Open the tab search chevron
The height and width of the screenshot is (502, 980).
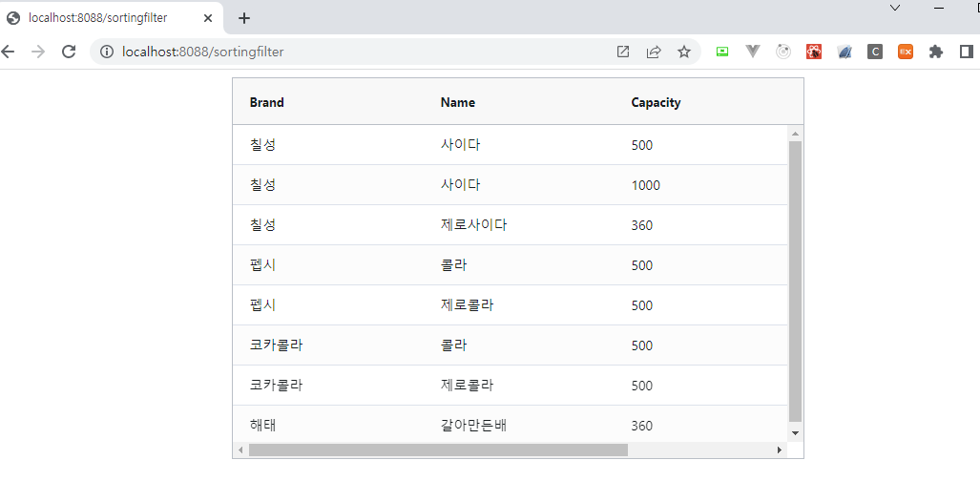(895, 9)
